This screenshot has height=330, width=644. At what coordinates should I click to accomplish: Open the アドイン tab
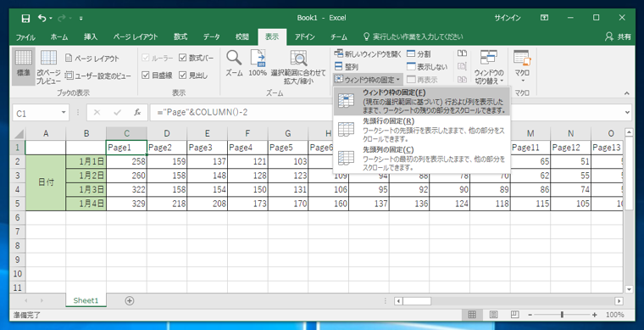(x=305, y=37)
